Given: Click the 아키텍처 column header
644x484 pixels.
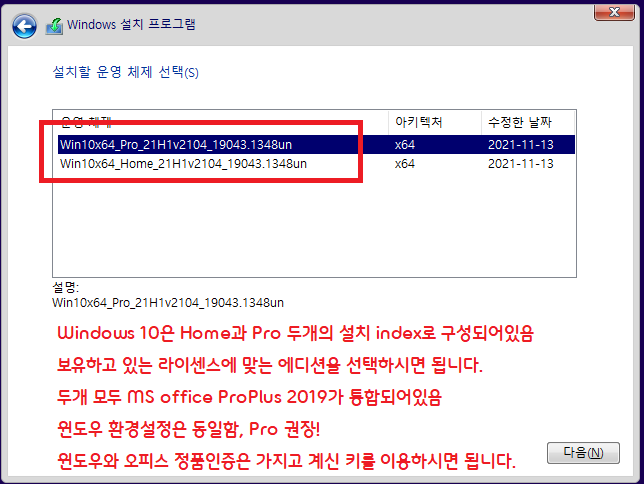Looking at the screenshot, I should point(435,122).
